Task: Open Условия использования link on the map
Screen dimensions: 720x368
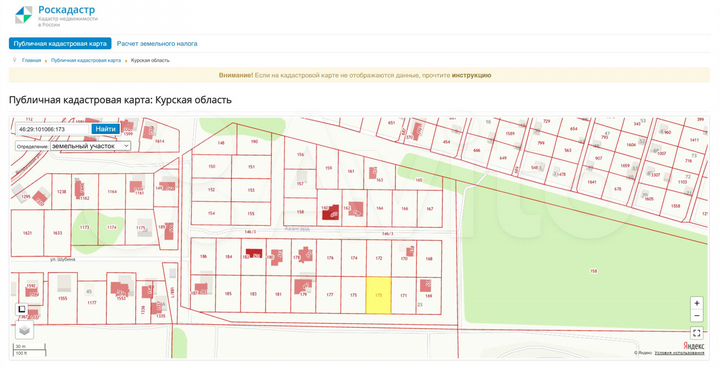Action: (x=679, y=353)
